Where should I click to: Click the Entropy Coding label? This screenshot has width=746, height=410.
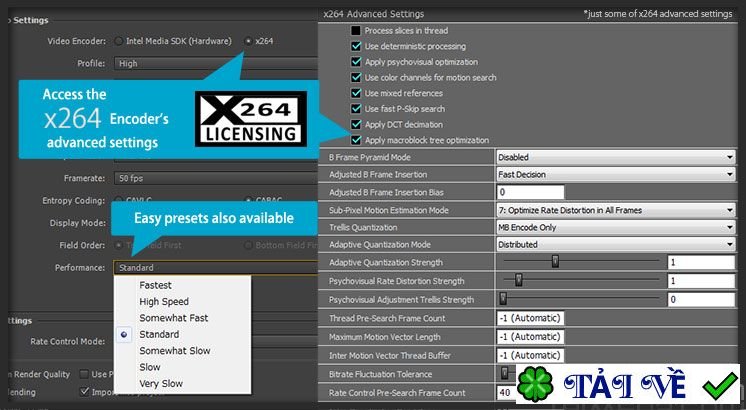(x=73, y=201)
